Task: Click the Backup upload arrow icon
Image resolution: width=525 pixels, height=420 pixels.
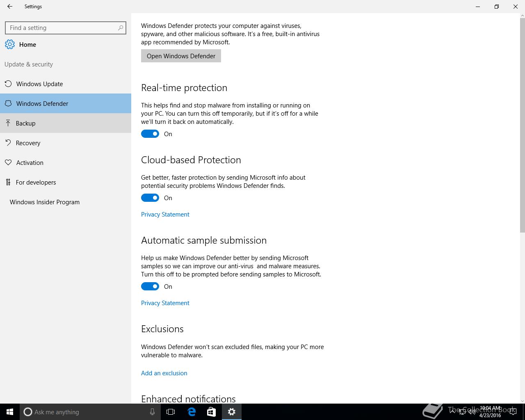Action: (8, 123)
